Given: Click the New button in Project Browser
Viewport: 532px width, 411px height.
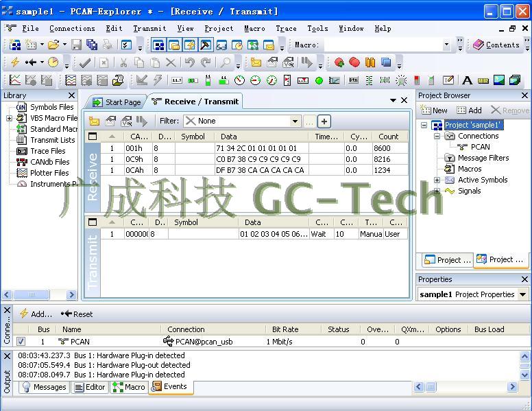Looking at the screenshot, I should pos(434,110).
